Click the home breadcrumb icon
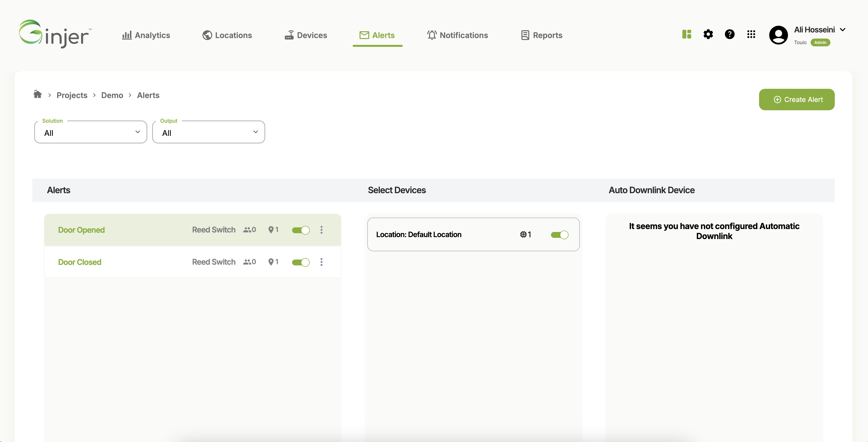The width and height of the screenshot is (868, 442). click(x=37, y=94)
